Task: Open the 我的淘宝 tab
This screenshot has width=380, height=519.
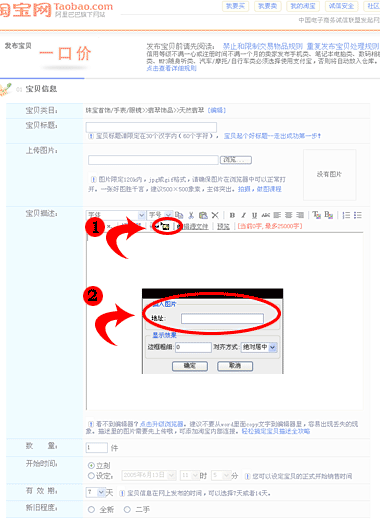Action: [x=303, y=6]
